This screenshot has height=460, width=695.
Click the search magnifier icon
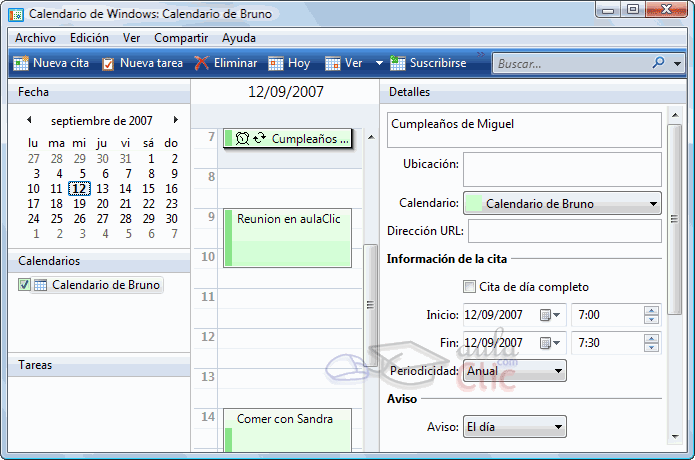tap(659, 63)
